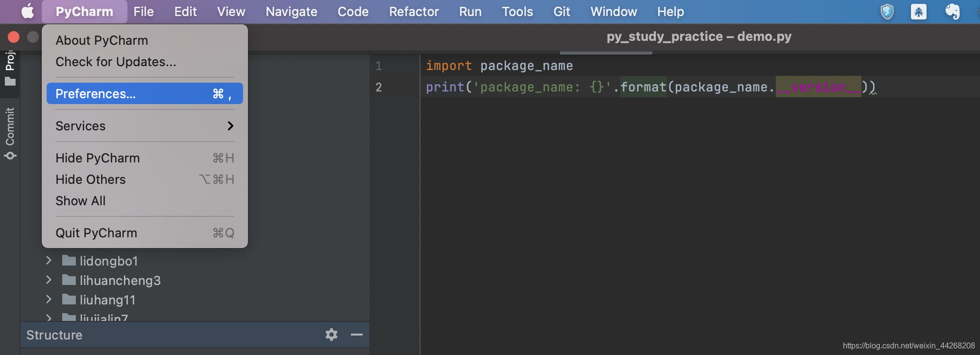Open the Code menu
The height and width of the screenshot is (355, 980).
(x=353, y=12)
